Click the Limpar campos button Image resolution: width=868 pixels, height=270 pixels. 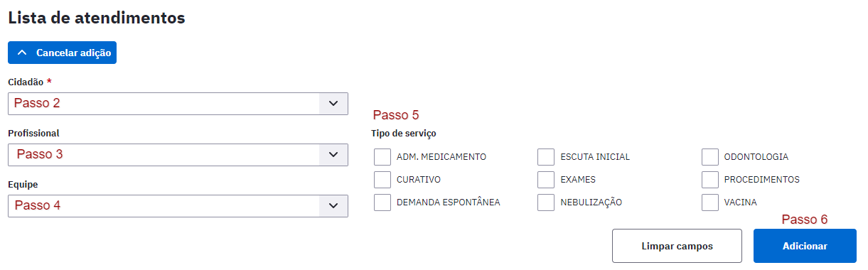[x=677, y=246]
